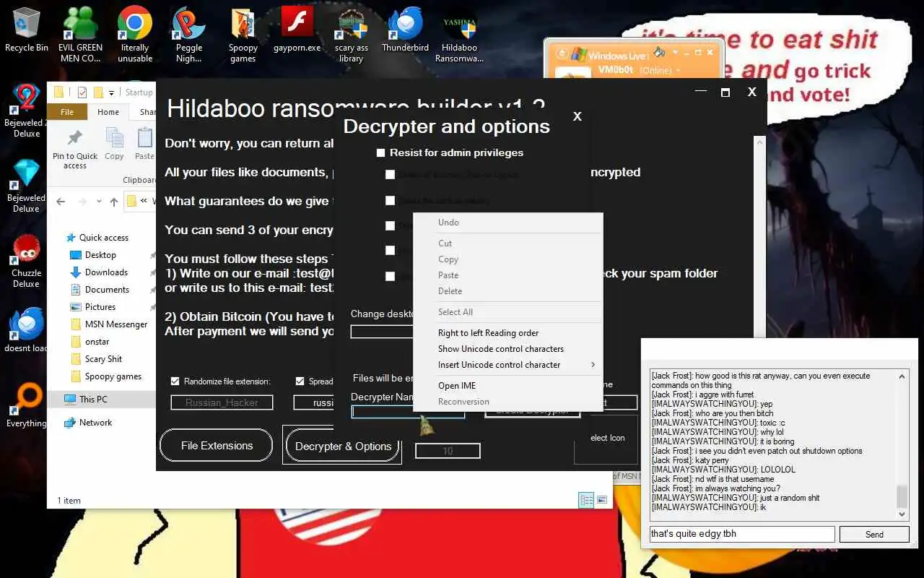Select the Bejeweled 2 Deluxe desktop icon
Screen dimensions: 924x578
[x=26, y=110]
